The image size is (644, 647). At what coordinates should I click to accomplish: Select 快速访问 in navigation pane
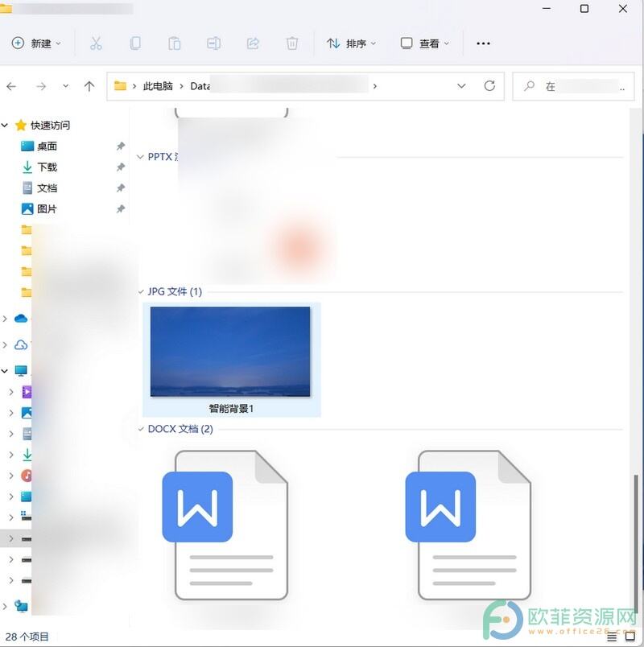(51, 125)
